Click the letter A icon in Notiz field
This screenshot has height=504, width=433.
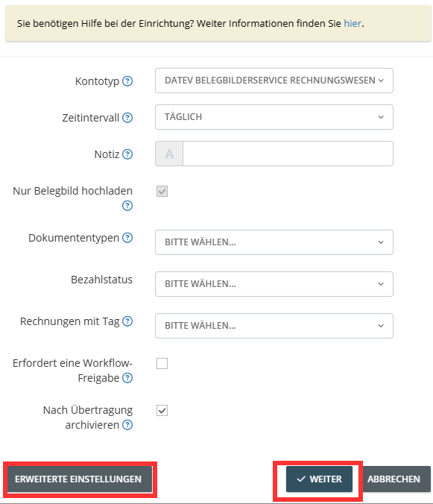click(x=169, y=154)
